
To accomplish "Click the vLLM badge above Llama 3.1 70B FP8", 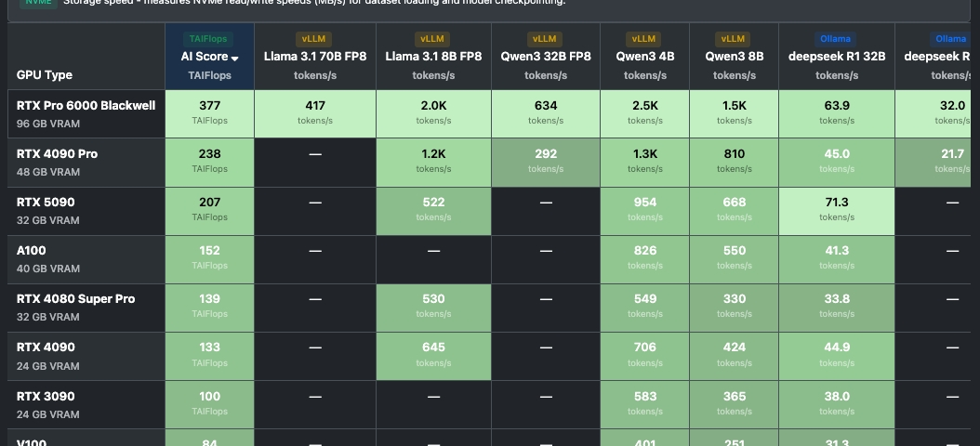I will [x=314, y=39].
